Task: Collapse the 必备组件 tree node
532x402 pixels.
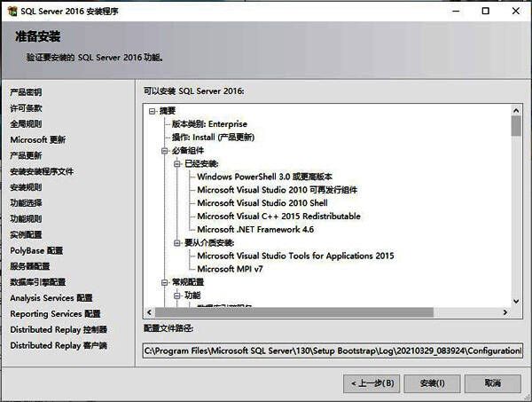Action: (x=164, y=150)
